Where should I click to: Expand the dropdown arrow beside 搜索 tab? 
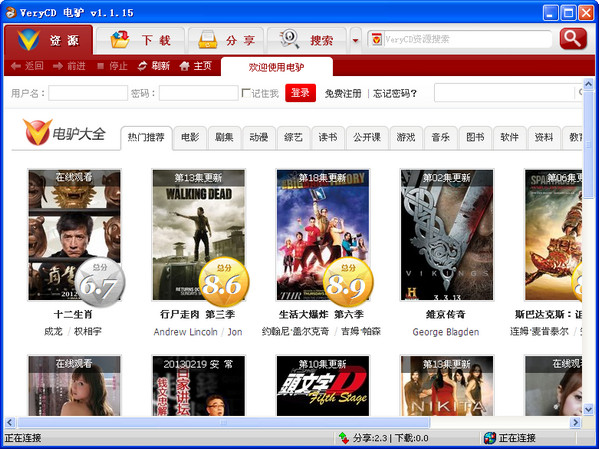pyautogui.click(x=355, y=40)
